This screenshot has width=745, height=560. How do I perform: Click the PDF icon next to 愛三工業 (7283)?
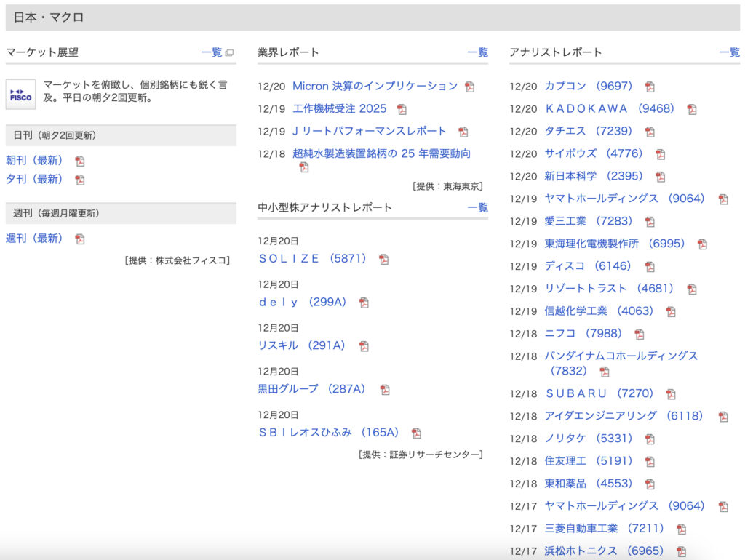point(650,222)
